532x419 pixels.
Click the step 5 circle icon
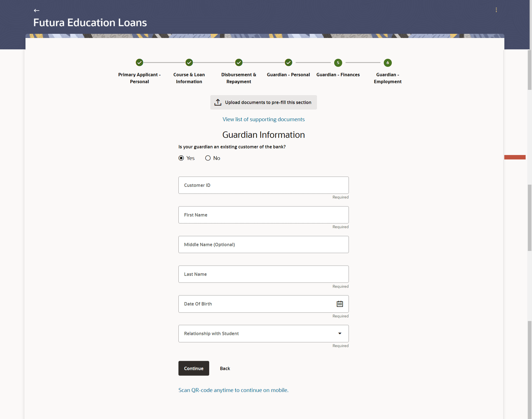pos(338,63)
